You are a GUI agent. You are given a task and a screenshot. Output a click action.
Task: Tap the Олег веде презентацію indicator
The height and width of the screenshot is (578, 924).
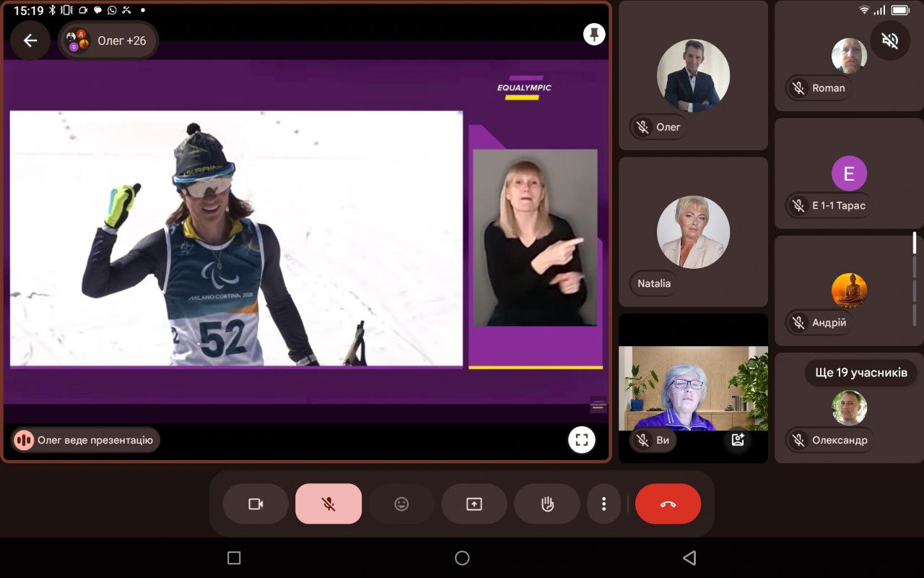click(85, 439)
